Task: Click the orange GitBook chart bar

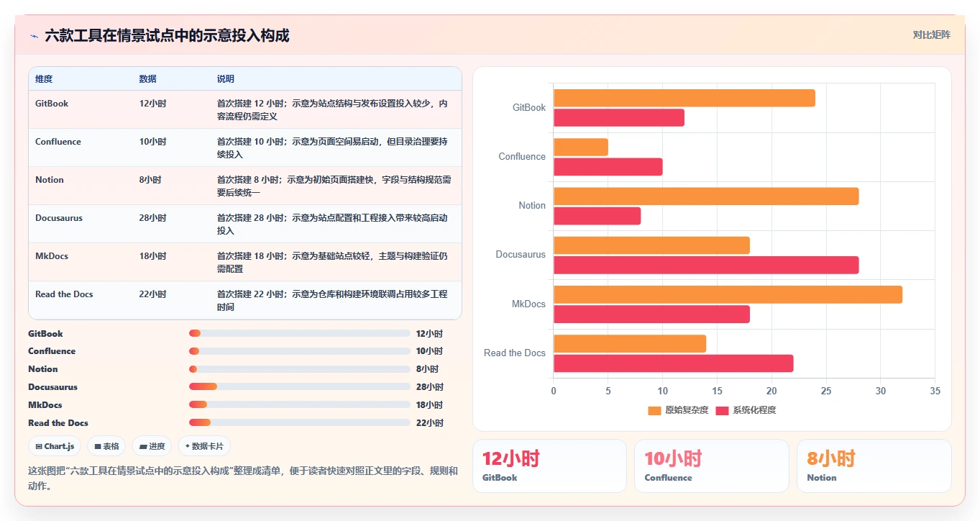Action: pos(684,98)
